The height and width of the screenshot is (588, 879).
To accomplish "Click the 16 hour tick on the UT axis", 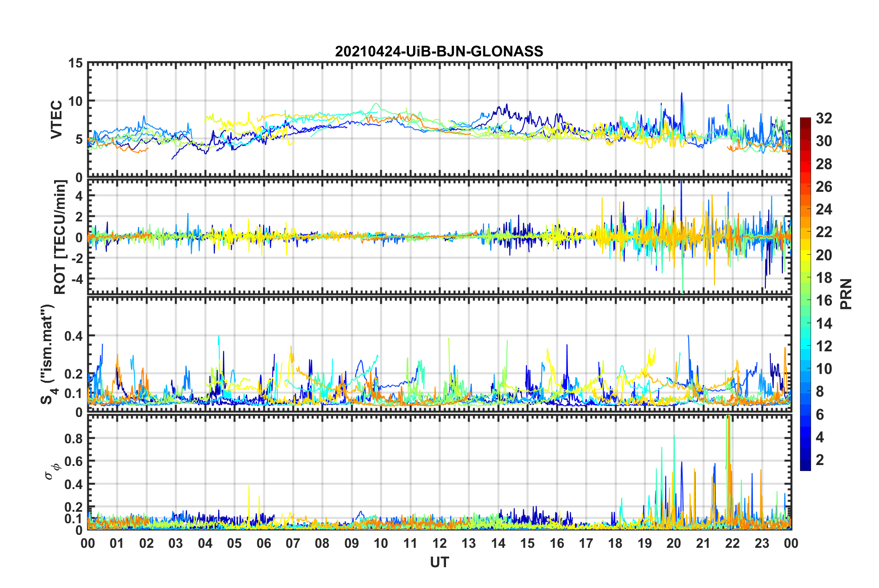I will click(557, 543).
